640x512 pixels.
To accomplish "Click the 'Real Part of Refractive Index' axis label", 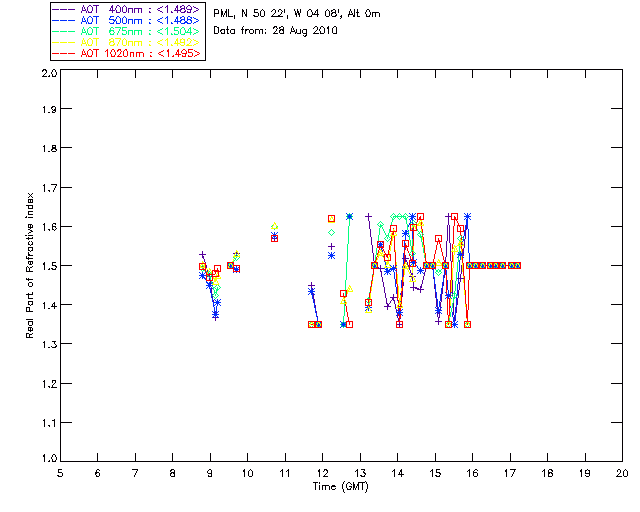I will [29, 265].
